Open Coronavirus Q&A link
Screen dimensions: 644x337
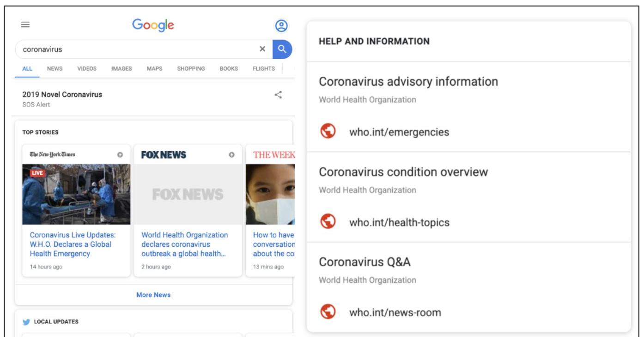tap(365, 262)
